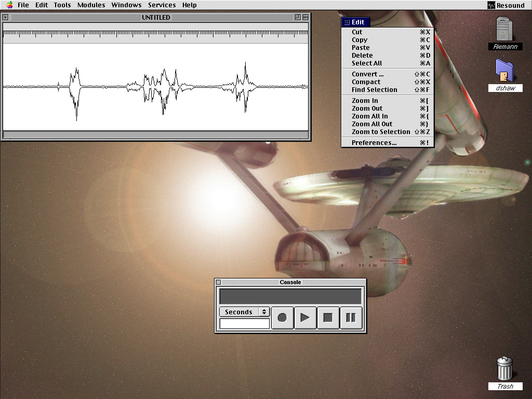532x399 pixels.
Task: Choose Zoom Out from the Edit menu
Action: (388, 108)
